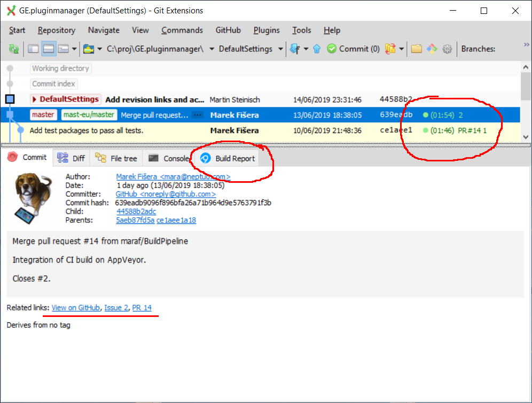
Task: Click the push (green up arrow) icon
Action: 317,49
